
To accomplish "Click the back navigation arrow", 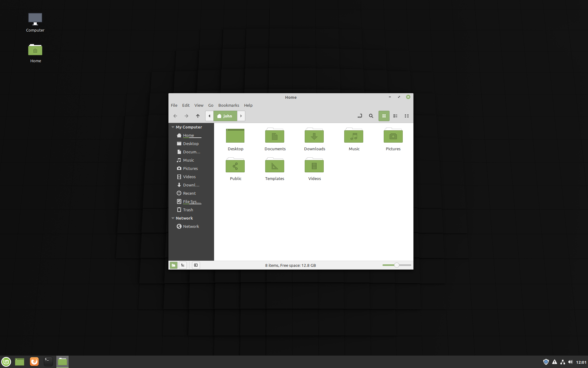I will point(175,116).
